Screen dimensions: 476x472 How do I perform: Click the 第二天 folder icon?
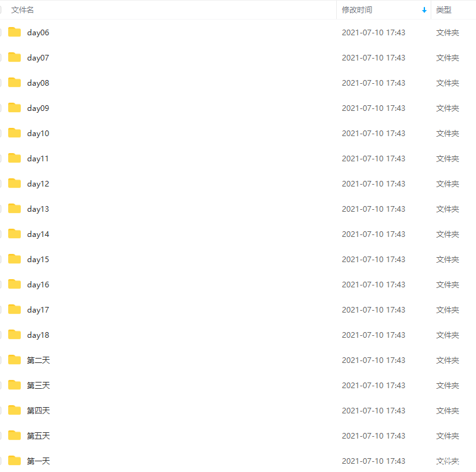click(14, 360)
